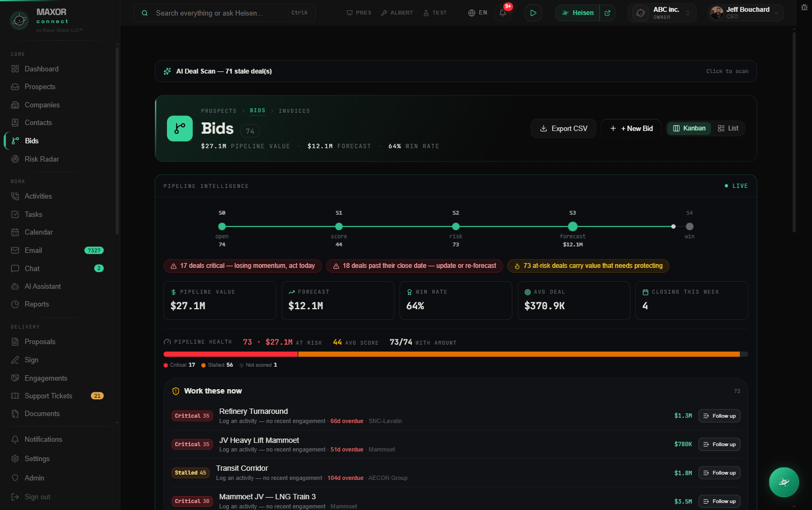
Task: Toggle the TEST mode
Action: tap(435, 13)
